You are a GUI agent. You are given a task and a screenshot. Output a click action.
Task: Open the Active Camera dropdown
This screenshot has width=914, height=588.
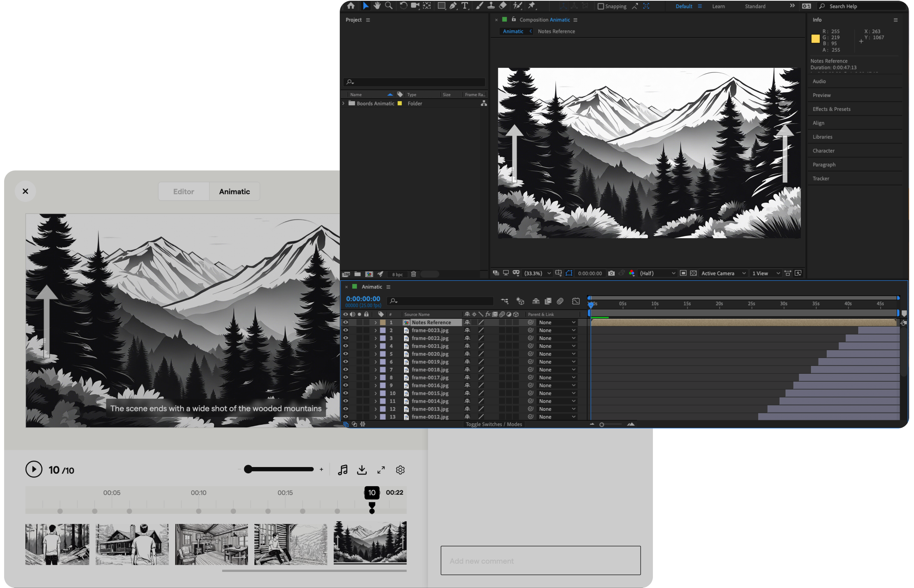[723, 273]
